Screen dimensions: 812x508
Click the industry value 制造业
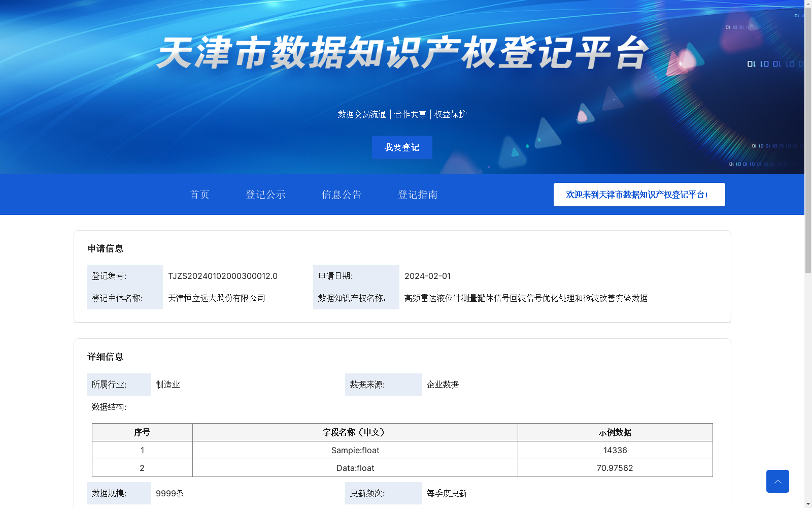pos(168,385)
